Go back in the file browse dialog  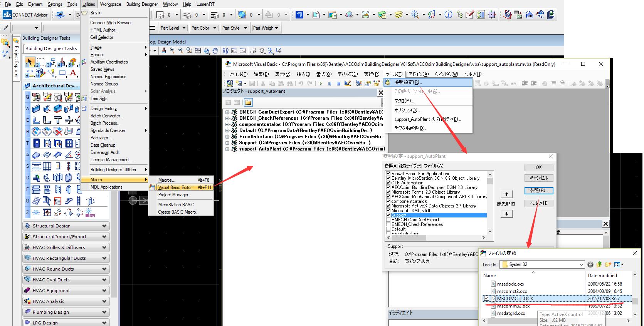click(590, 264)
